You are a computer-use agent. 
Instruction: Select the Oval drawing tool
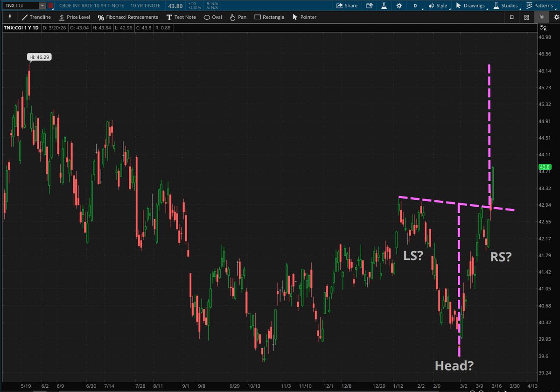(212, 17)
